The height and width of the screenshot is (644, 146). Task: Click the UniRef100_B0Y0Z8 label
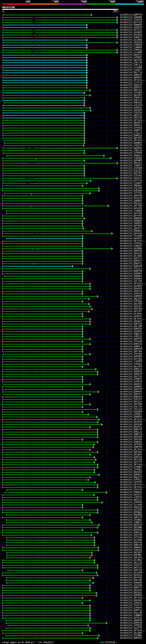[x=131, y=22]
